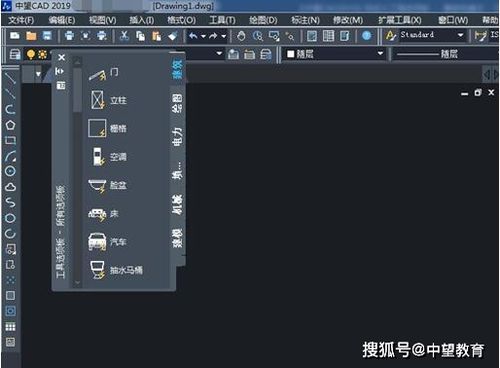Toggle the layer light bulb on/off
The image size is (500, 368).
click(x=31, y=54)
